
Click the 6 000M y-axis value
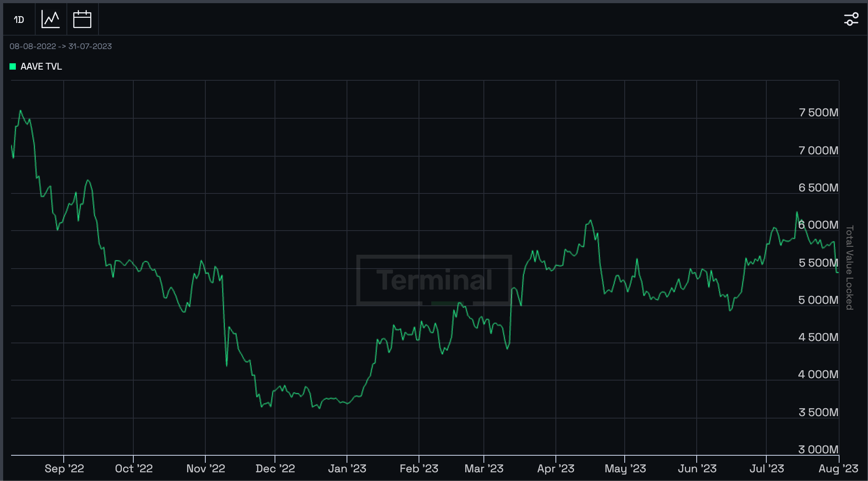[x=819, y=225]
